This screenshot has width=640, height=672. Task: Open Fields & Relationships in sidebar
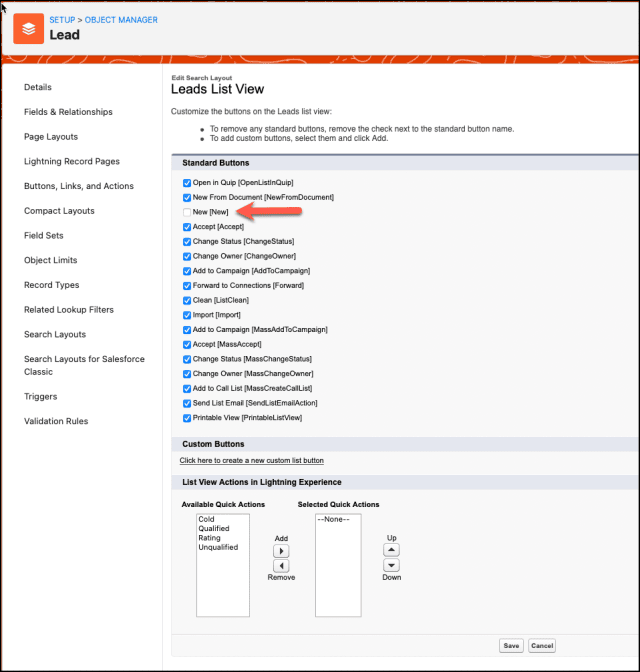point(68,112)
